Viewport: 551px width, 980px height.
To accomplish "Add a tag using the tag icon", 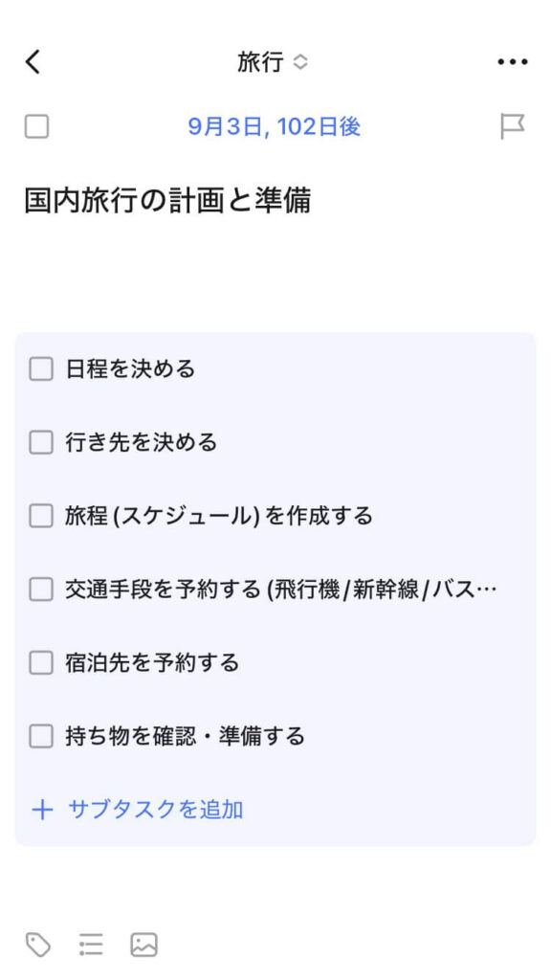I will coord(38,945).
